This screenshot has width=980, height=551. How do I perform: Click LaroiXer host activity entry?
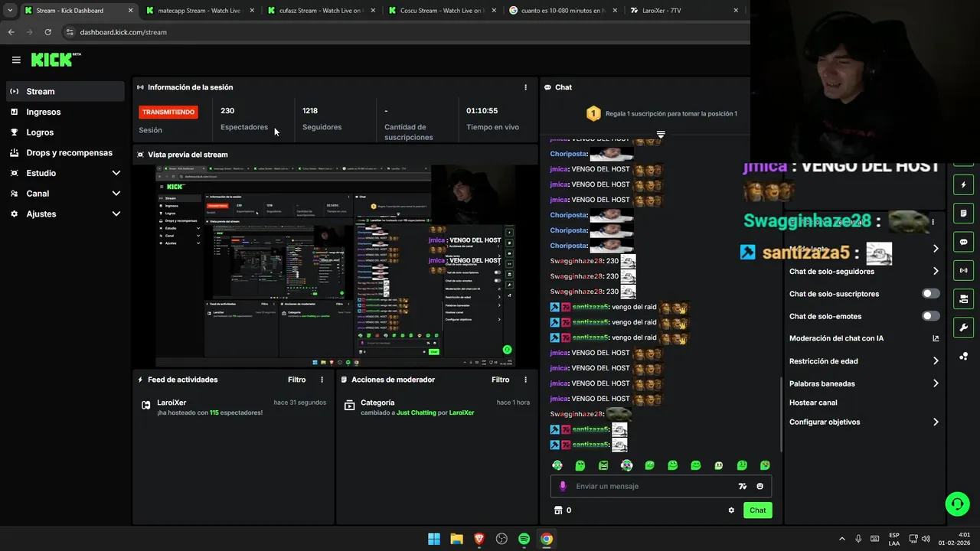pyautogui.click(x=233, y=407)
